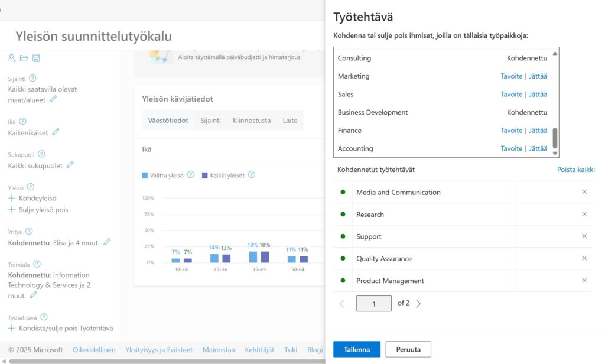Open a saved audience using the folder icon
Image resolution: width=605 pixels, height=364 pixels.
coord(23,58)
